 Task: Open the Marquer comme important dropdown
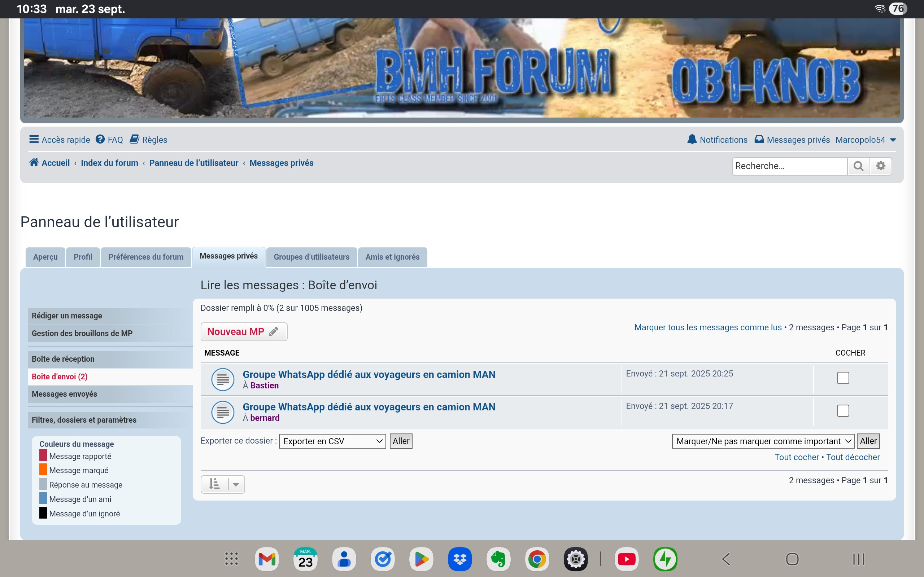tap(763, 441)
